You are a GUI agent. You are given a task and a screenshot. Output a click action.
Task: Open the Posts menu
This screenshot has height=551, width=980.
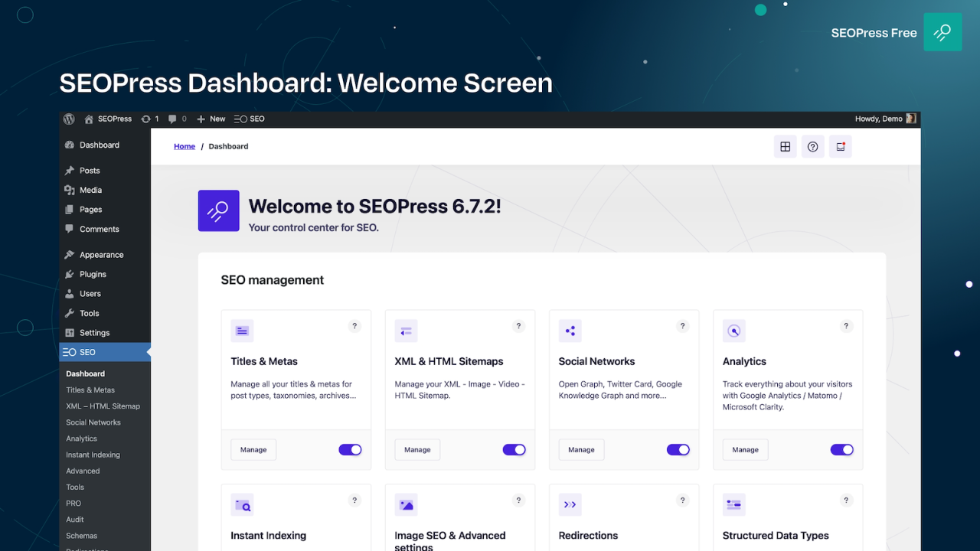pyautogui.click(x=105, y=171)
